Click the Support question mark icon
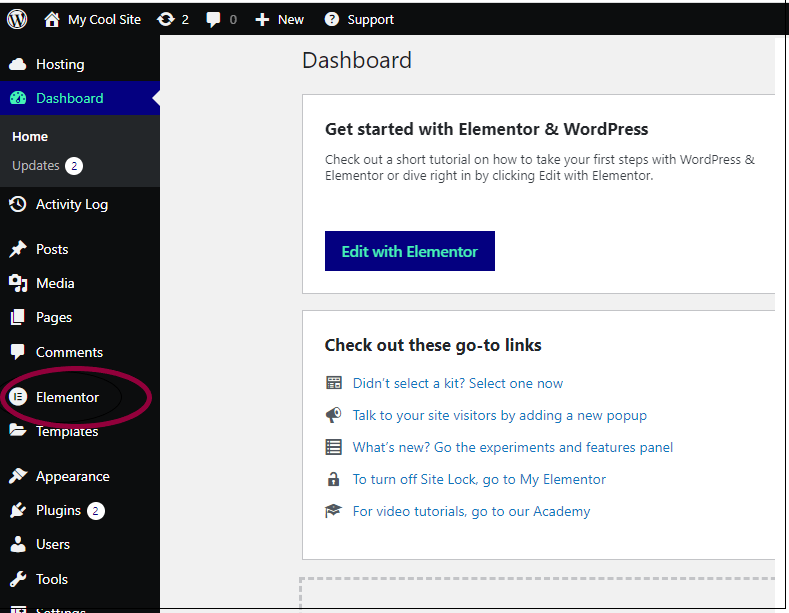The height and width of the screenshot is (613, 789). [x=332, y=19]
